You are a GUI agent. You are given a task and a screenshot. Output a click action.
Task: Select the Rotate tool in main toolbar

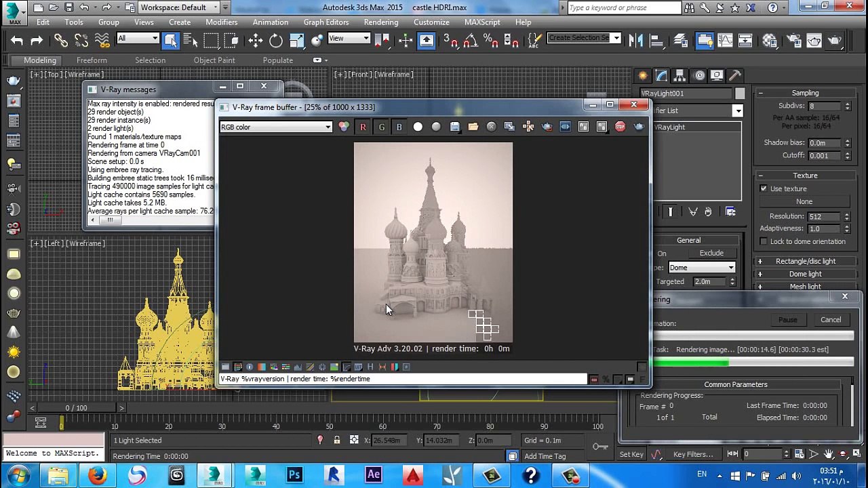[276, 41]
